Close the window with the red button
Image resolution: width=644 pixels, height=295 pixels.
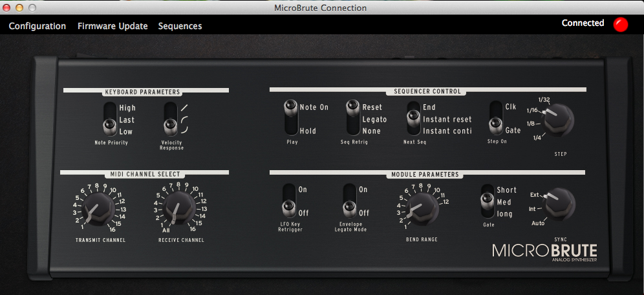point(6,8)
